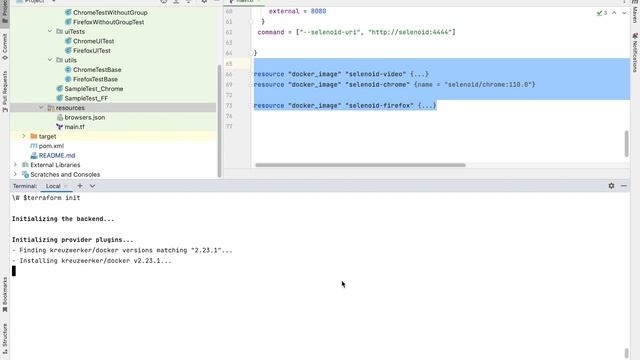Viewport: 640px width, 360px height.
Task: Collapse the uiTests folder
Action: tap(50, 31)
